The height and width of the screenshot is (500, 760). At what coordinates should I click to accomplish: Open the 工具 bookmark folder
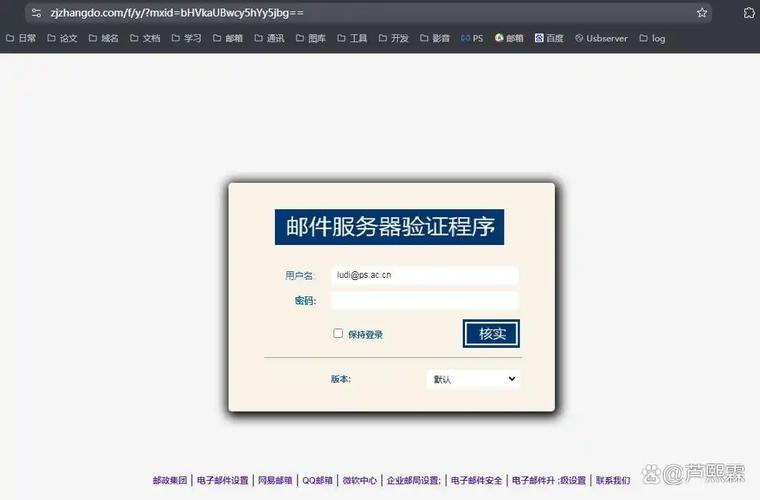coord(352,38)
